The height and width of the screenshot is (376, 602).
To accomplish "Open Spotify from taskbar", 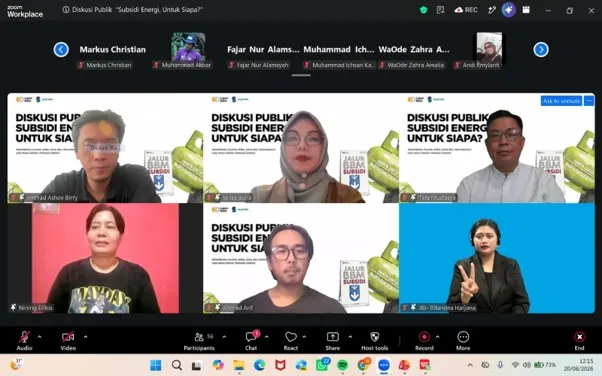I will coord(342,365).
